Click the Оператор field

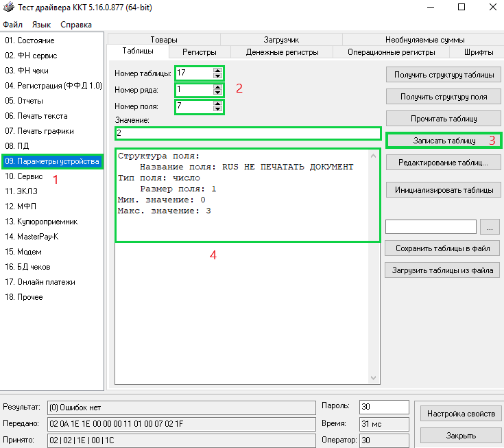click(x=384, y=440)
